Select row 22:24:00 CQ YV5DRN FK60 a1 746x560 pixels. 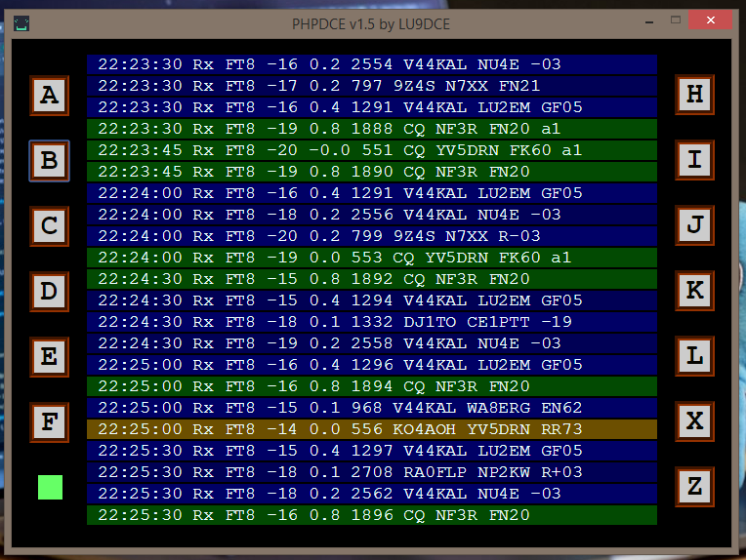click(372, 258)
